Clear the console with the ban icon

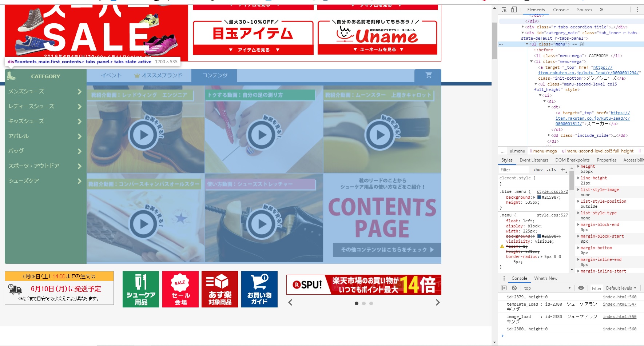tap(514, 288)
